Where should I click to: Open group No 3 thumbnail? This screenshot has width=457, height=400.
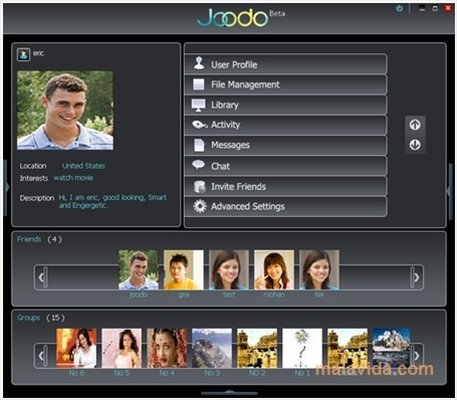coord(212,348)
